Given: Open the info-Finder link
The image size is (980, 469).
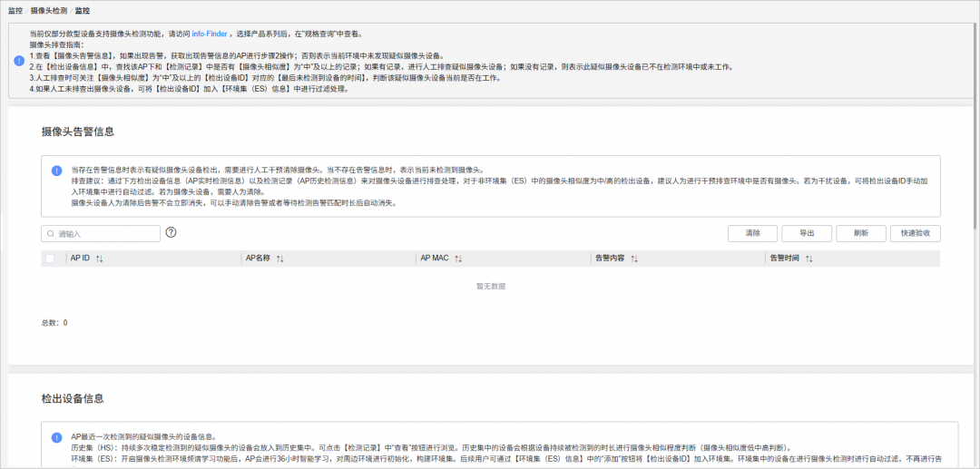Looking at the screenshot, I should (x=210, y=34).
